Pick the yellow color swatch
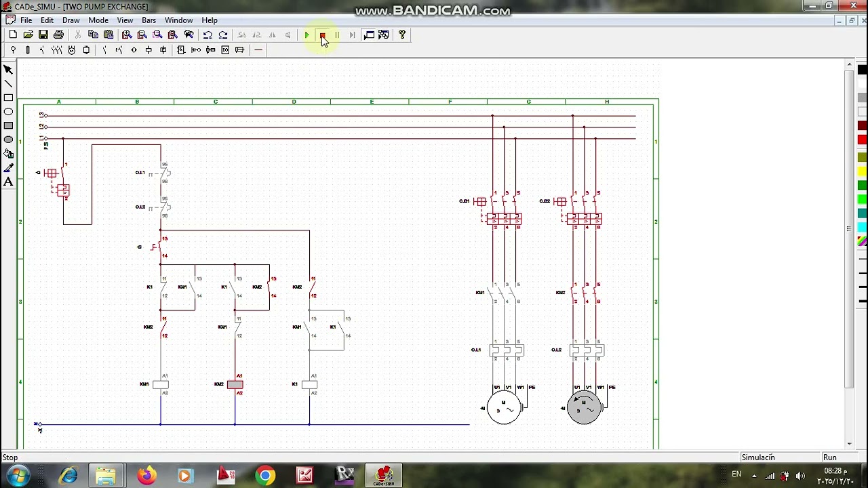This screenshot has width=868, height=488. 863,171
